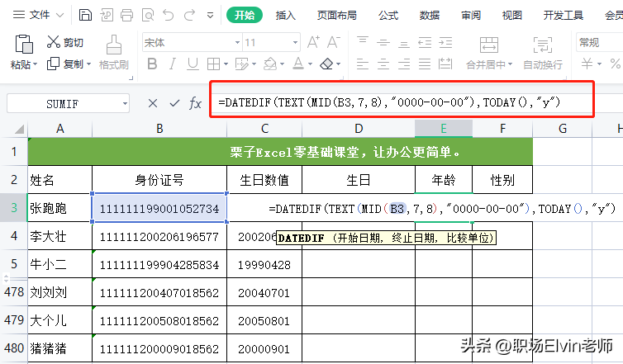Cancel formula entry with the X button
Image resolution: width=623 pixels, height=364 pixels.
point(153,103)
